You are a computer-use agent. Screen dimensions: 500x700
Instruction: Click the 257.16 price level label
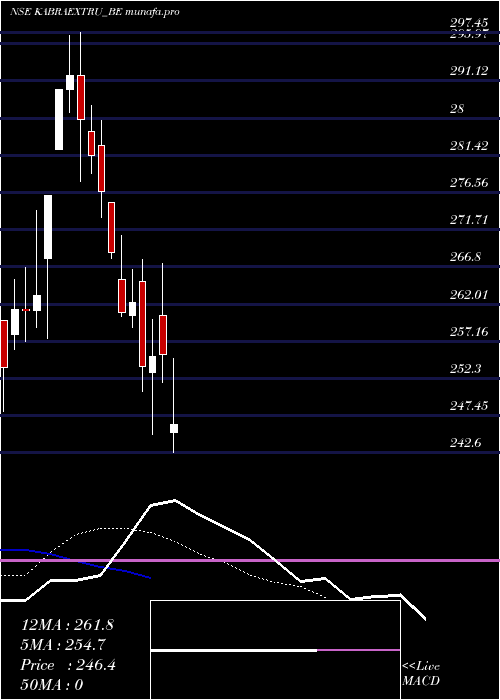(x=469, y=332)
